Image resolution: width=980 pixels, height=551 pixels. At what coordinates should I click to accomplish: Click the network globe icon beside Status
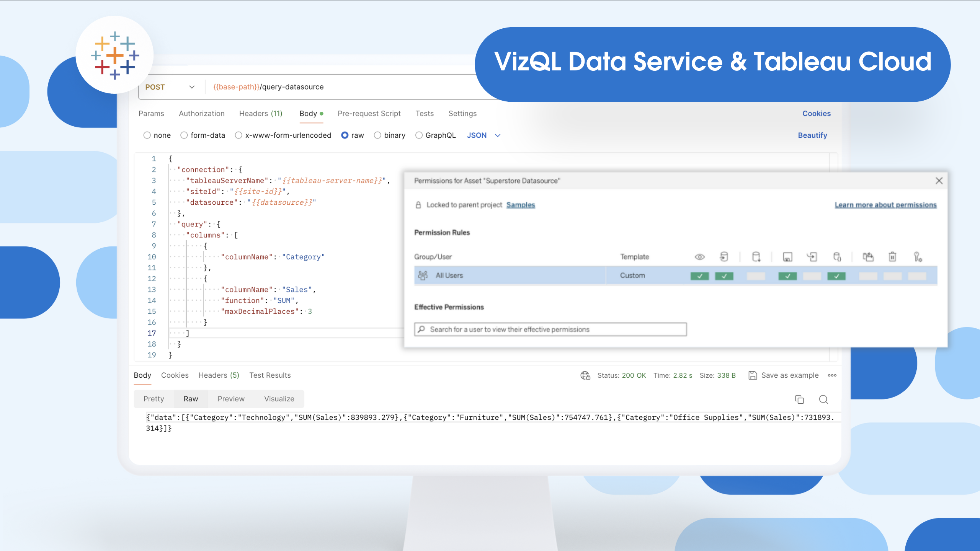pyautogui.click(x=585, y=375)
